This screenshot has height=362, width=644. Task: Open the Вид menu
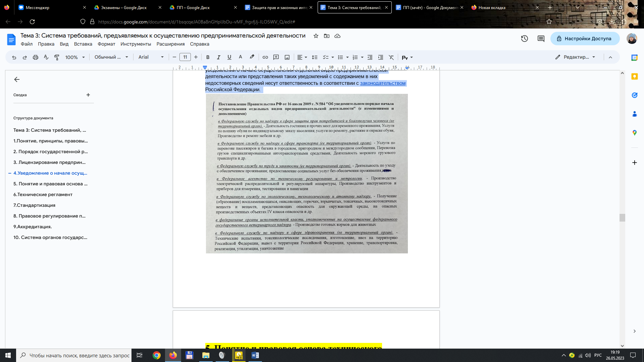coord(64,44)
